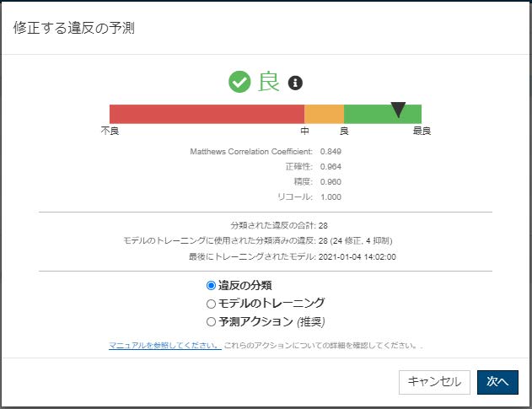Click the リコール value 1.000
Viewport: 532px width, 409px height.
(330, 196)
